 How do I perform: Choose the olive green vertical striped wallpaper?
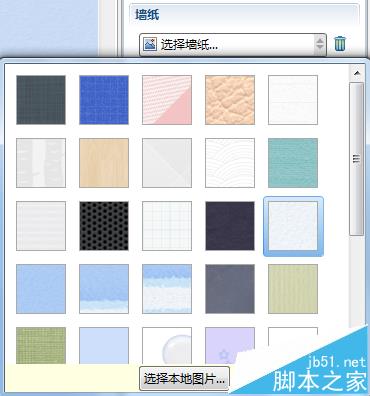coord(293,289)
